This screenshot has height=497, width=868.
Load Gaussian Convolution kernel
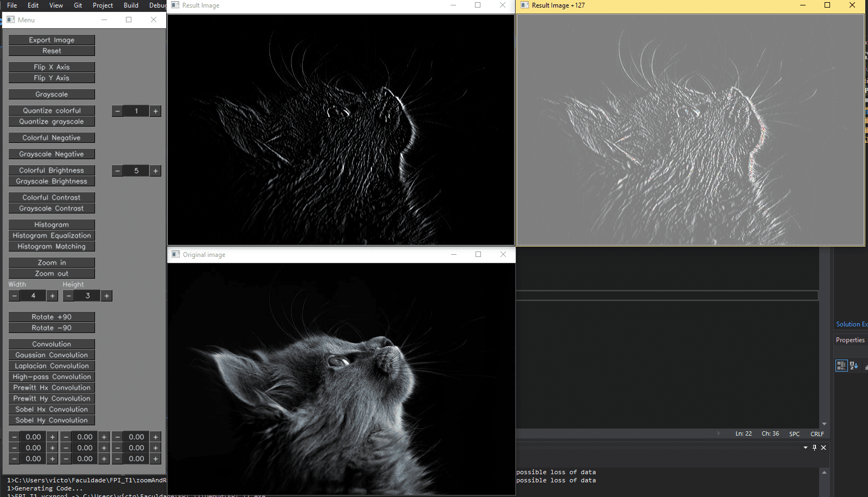coord(52,355)
